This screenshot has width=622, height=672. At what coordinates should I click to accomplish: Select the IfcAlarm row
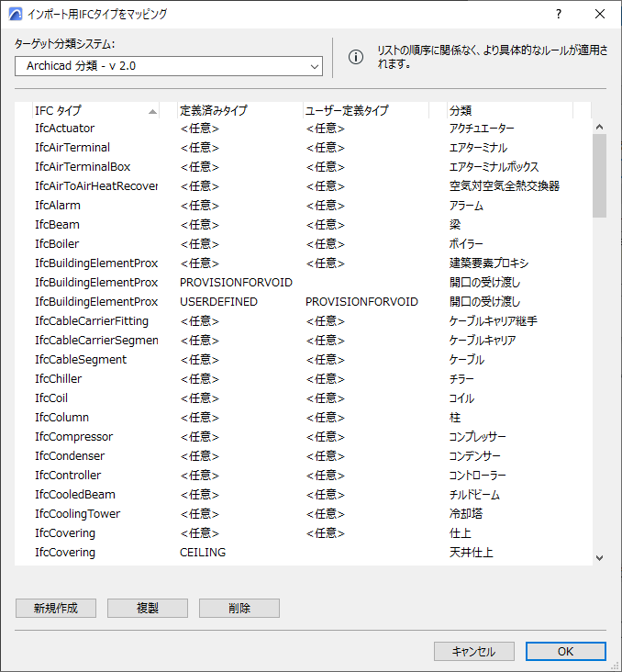pos(304,206)
